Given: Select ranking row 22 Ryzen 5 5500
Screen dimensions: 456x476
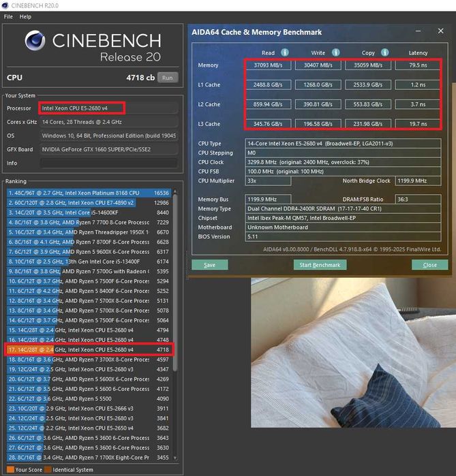Looking at the screenshot, I should (89, 398).
